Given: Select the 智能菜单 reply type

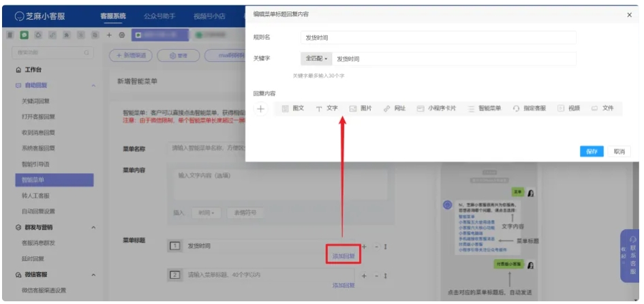Looking at the screenshot, I should (x=484, y=108).
